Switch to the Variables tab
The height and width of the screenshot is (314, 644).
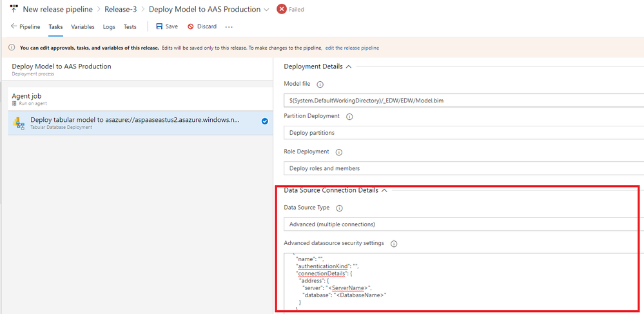pyautogui.click(x=83, y=27)
